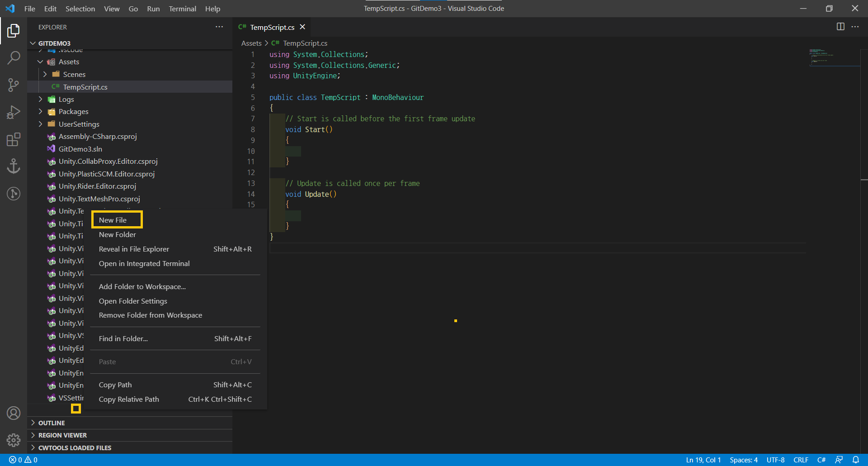
Task: Click Spaces: 4 indentation setting
Action: 744,460
